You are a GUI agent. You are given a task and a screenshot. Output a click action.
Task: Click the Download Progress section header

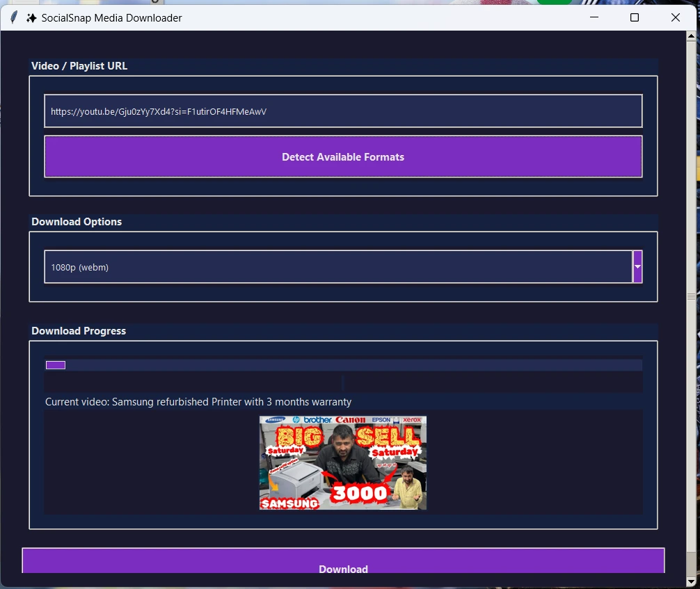coord(79,330)
